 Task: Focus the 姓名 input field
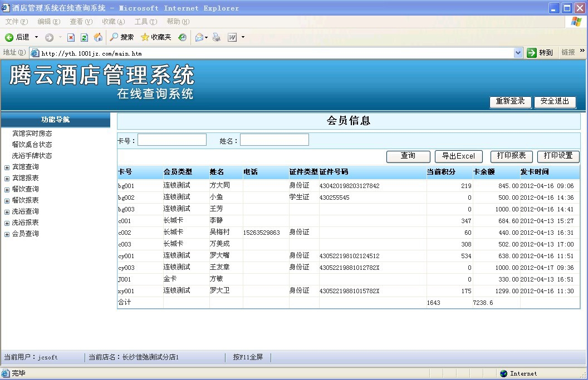[275, 140]
